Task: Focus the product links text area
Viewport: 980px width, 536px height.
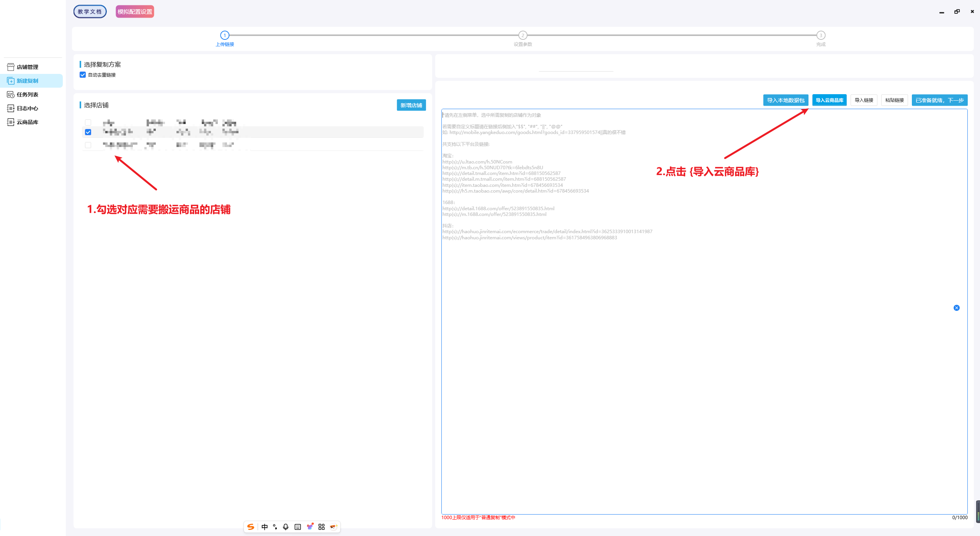Action: 704,312
